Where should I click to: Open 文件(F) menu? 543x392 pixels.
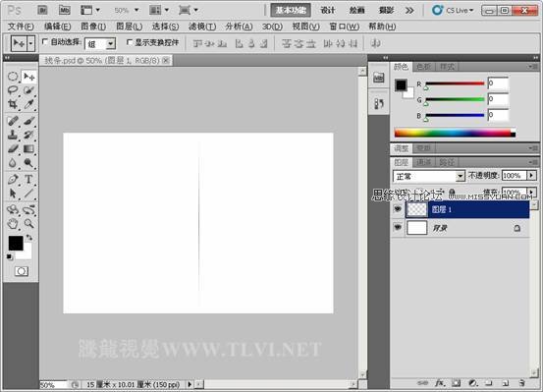(21, 27)
